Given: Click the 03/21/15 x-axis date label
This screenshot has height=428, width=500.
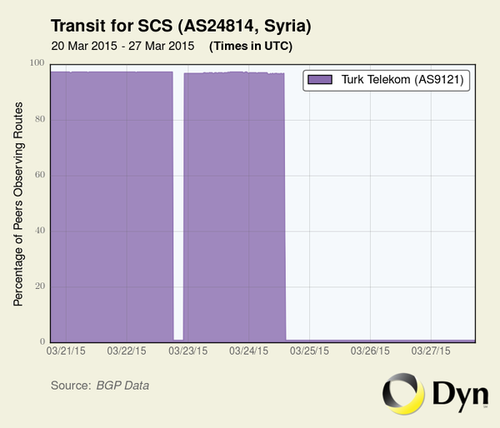Looking at the screenshot, I should click(66, 351).
